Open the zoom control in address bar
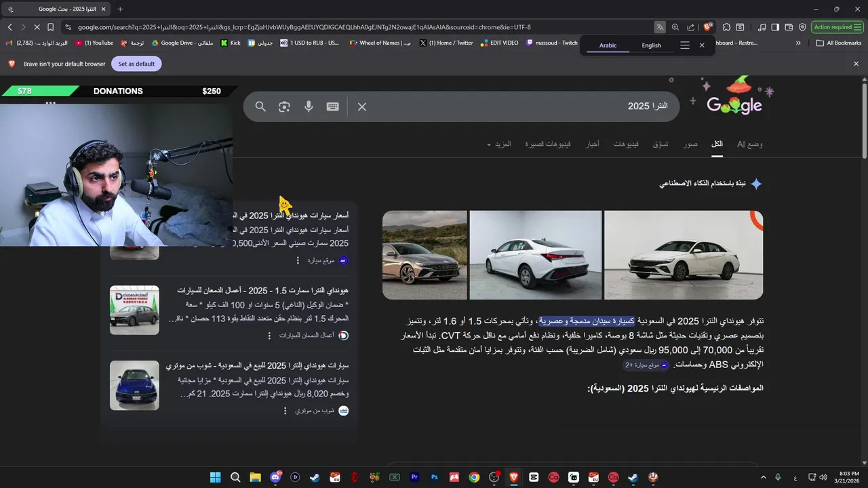The image size is (868, 488). coord(675,27)
